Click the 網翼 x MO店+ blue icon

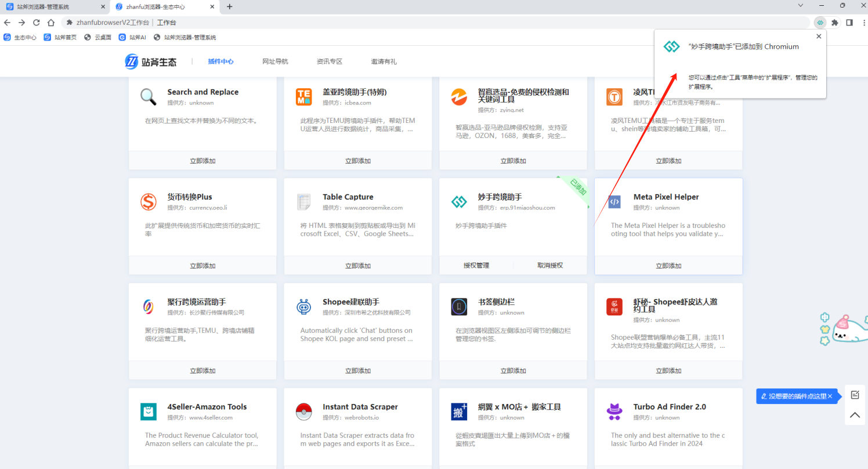[x=459, y=412]
